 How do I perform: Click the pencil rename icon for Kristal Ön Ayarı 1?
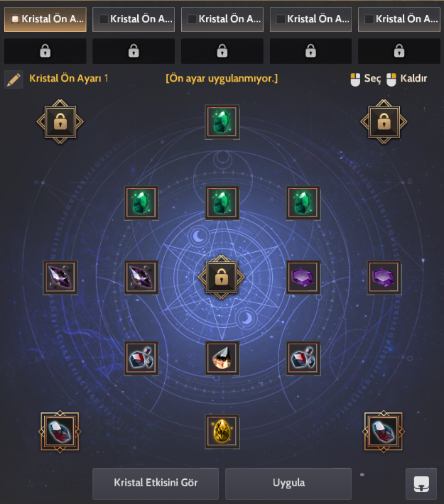pyautogui.click(x=13, y=79)
